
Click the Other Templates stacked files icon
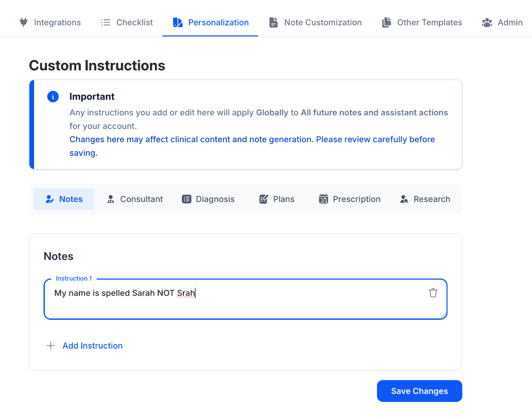386,22
